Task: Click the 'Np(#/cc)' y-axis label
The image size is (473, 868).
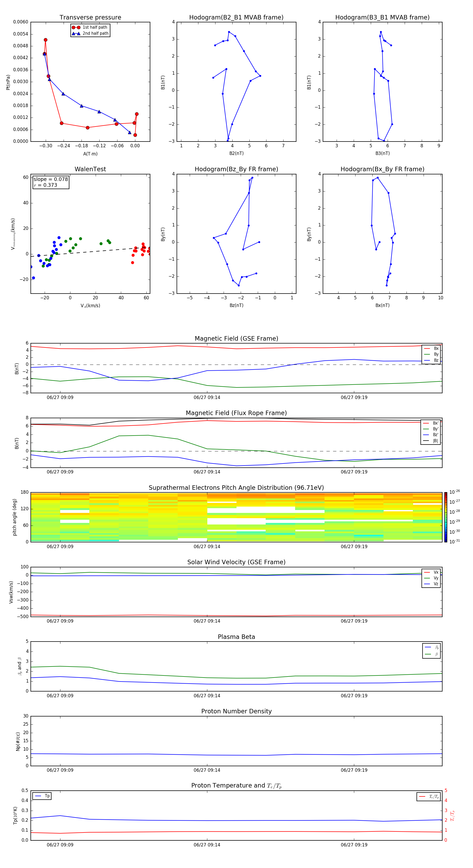Action: (x=18, y=741)
